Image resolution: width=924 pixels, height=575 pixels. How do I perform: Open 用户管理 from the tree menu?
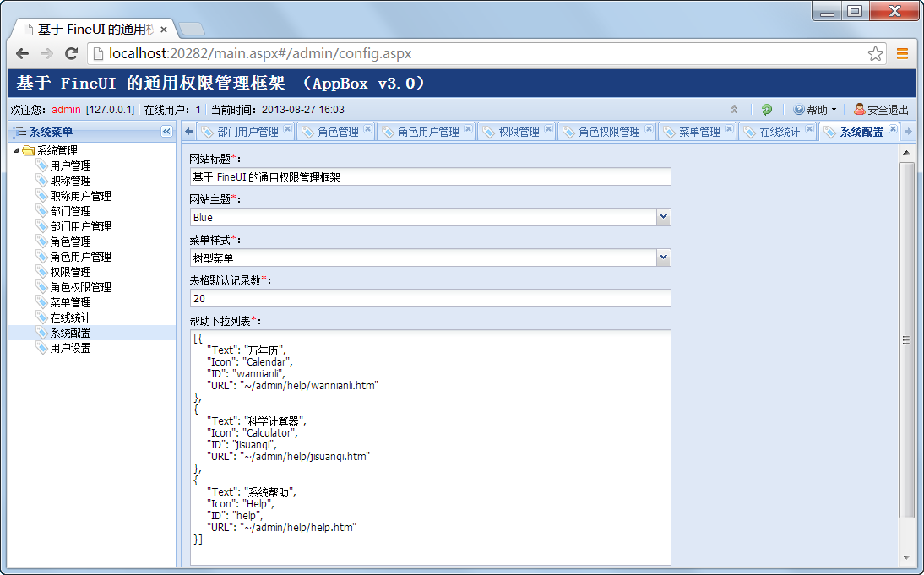tap(70, 165)
